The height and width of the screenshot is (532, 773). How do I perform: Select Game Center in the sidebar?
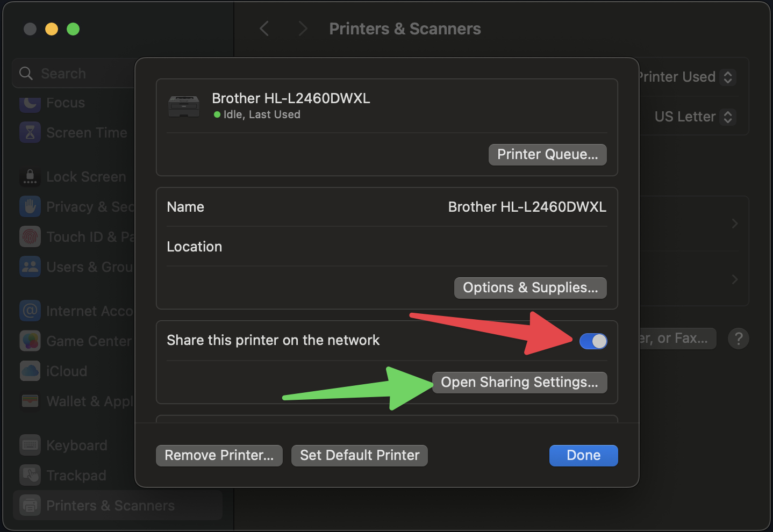89,341
